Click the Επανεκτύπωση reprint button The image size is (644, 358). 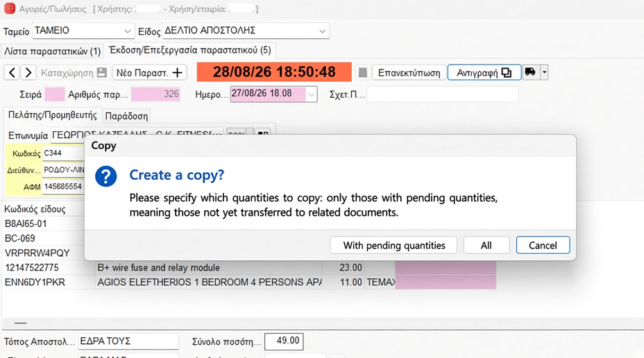pyautogui.click(x=409, y=73)
